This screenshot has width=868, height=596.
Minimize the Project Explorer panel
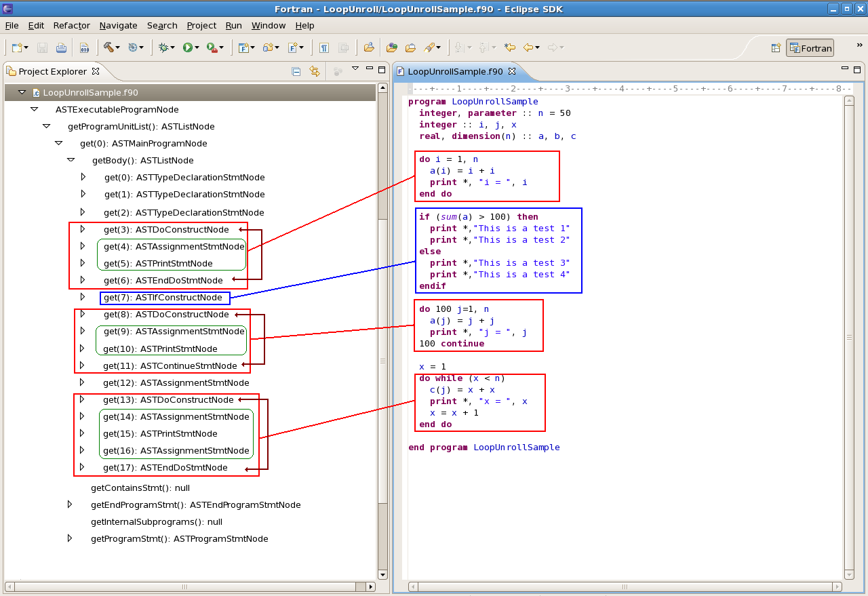tap(370, 68)
